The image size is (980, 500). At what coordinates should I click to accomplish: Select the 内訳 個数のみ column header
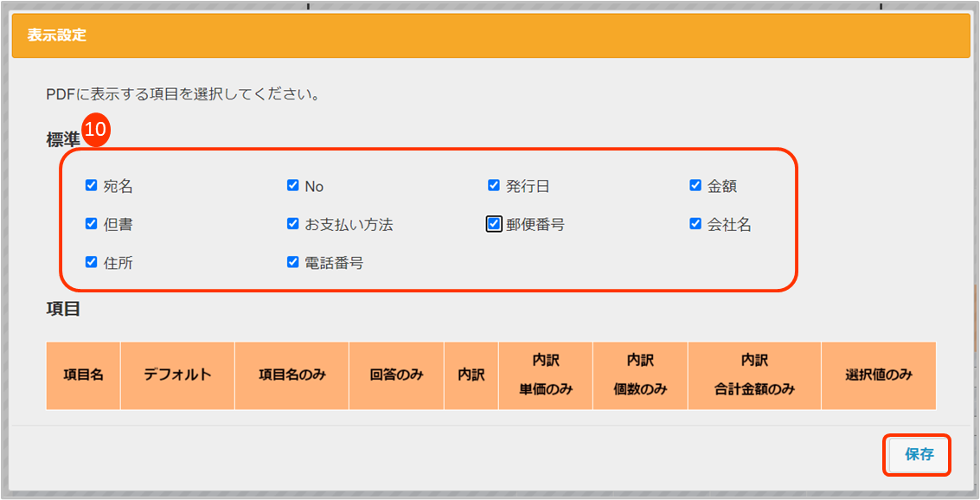point(640,375)
